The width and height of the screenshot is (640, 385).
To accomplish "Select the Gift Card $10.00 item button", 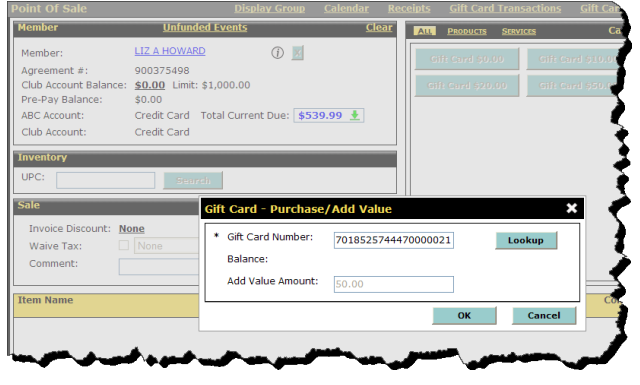I will pos(573,59).
